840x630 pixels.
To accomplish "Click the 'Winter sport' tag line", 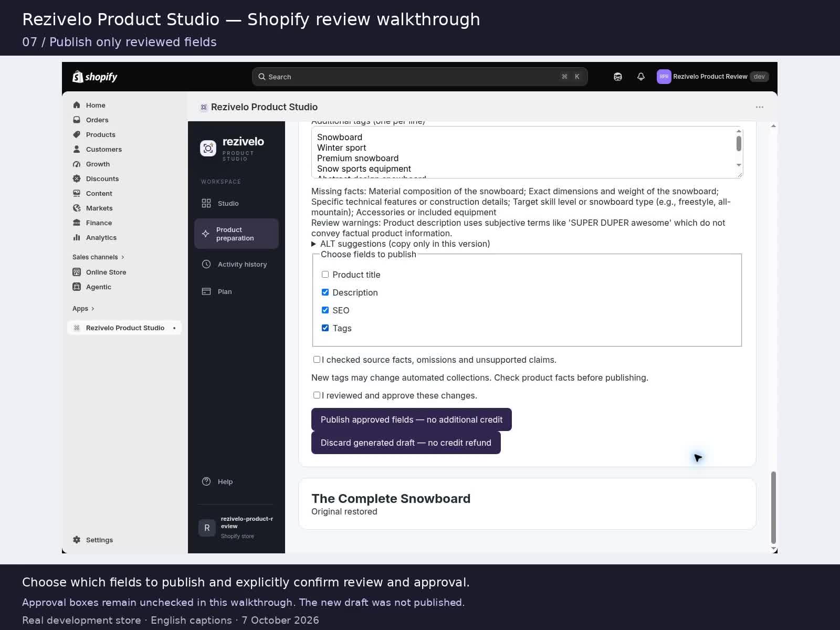I will coord(341,148).
